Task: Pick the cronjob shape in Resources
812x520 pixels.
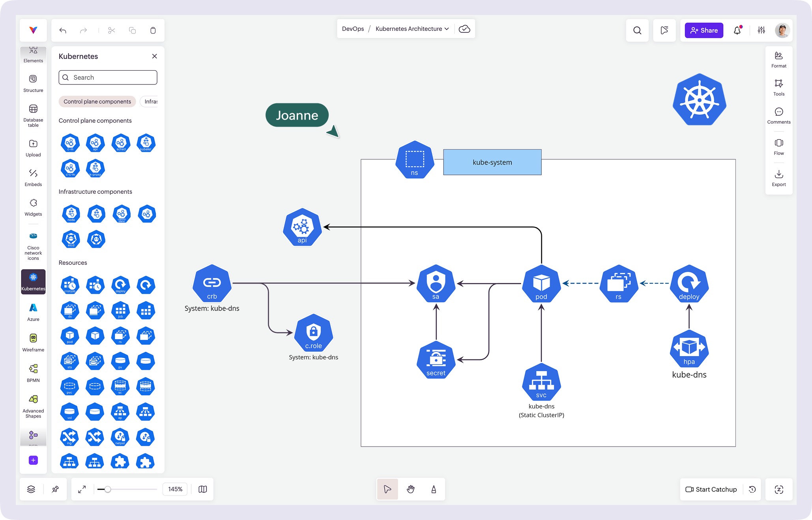Action: pyautogui.click(x=70, y=285)
